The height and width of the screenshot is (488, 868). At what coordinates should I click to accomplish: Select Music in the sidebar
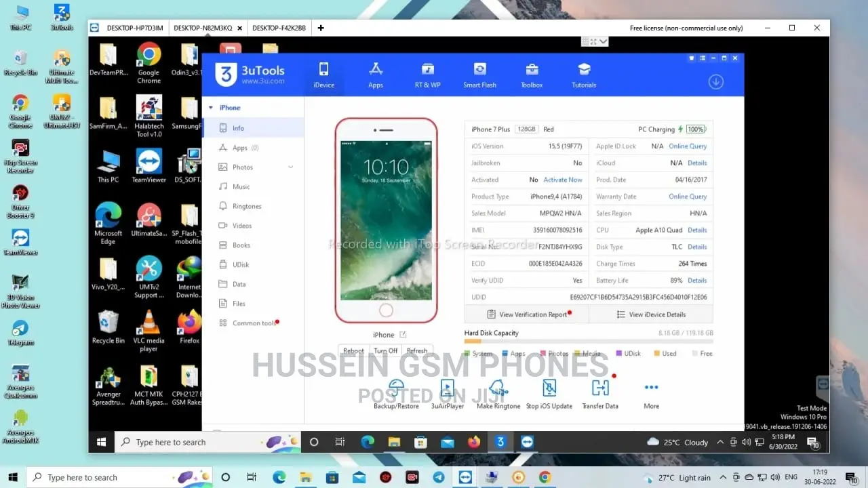click(253, 186)
